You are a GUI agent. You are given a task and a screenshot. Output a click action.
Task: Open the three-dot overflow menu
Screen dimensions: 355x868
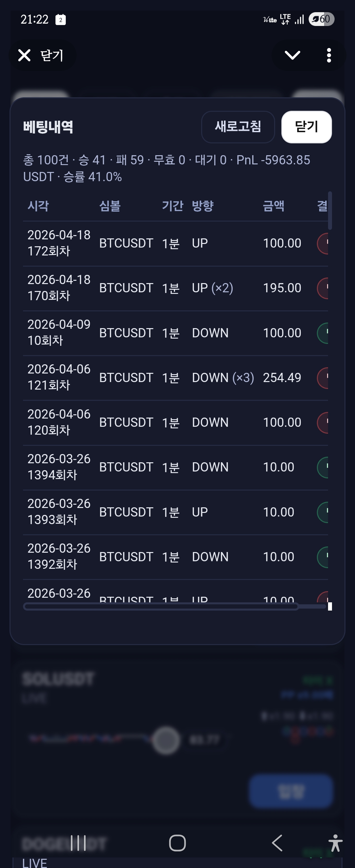[x=329, y=55]
